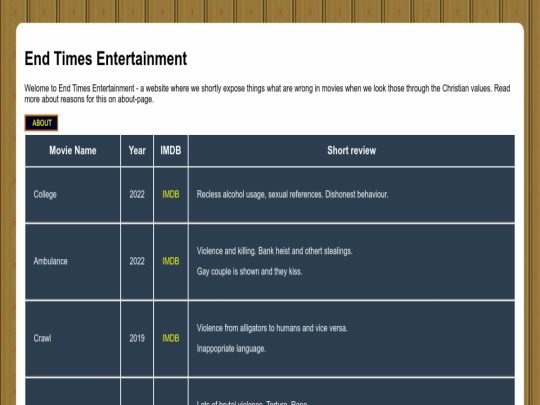Click the Movie Name column header
The height and width of the screenshot is (405, 540).
point(73,150)
